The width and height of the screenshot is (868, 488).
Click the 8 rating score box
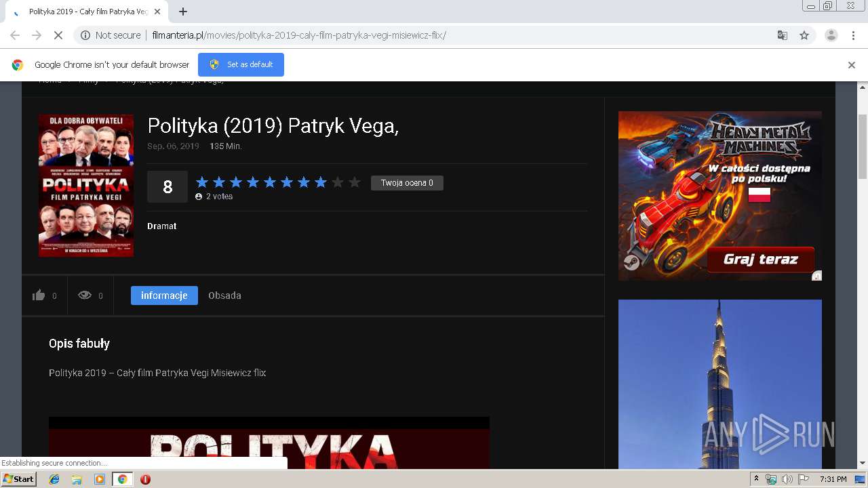point(167,186)
